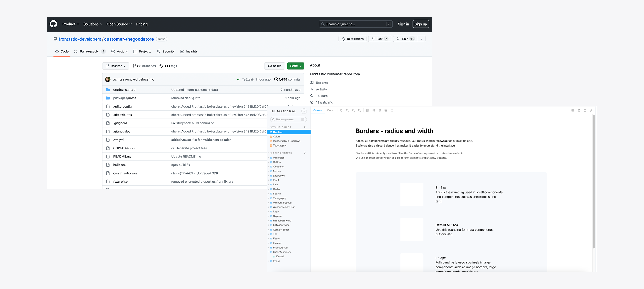Open the Star list dropdown arrow
This screenshot has width=644, height=289.
(422, 39)
